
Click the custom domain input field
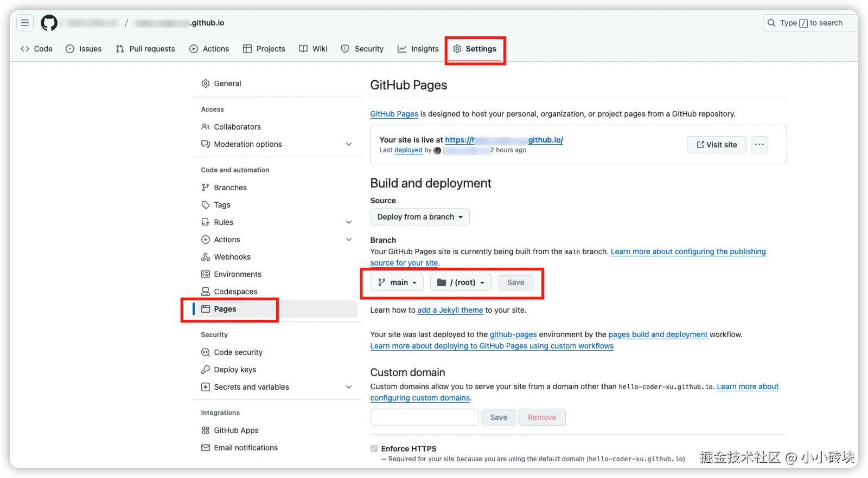425,417
